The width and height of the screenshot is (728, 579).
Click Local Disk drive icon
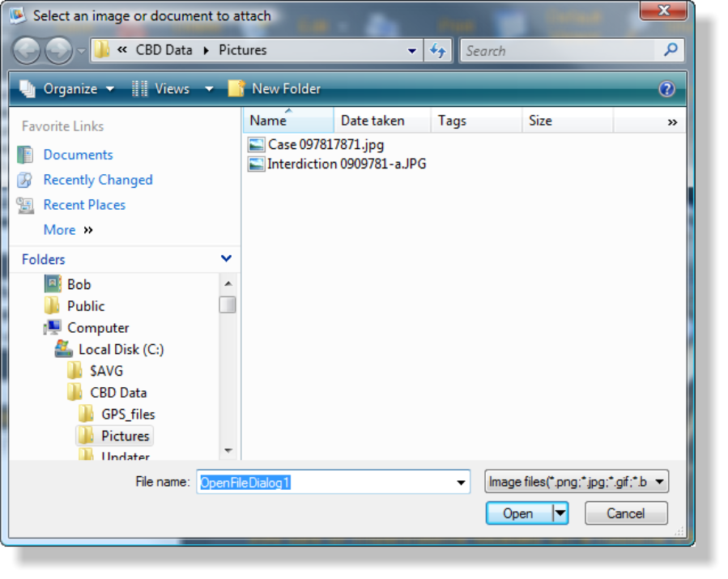[64, 349]
